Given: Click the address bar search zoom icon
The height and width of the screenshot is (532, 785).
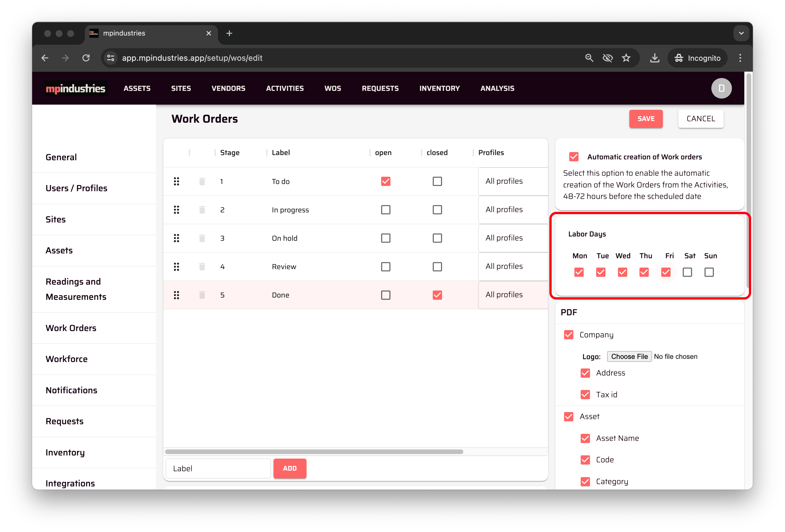Looking at the screenshot, I should pyautogui.click(x=589, y=58).
